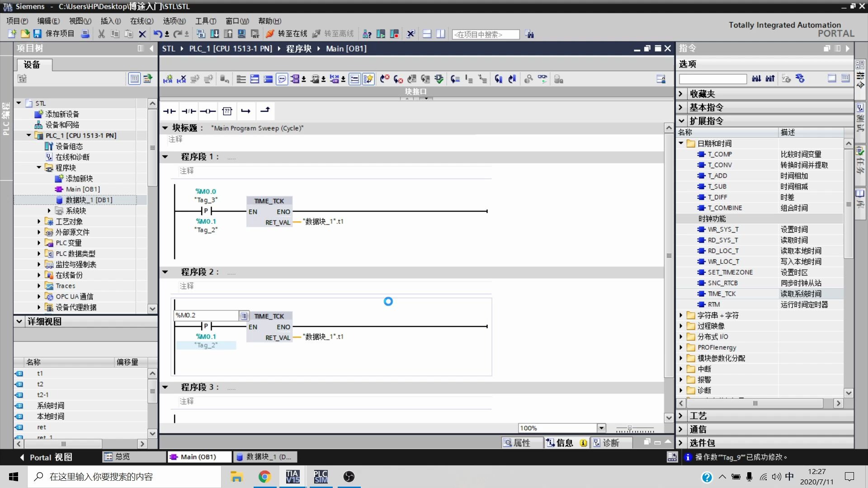The height and width of the screenshot is (488, 868).
Task: Toggle vertical split of editor area
Action: 441,34
